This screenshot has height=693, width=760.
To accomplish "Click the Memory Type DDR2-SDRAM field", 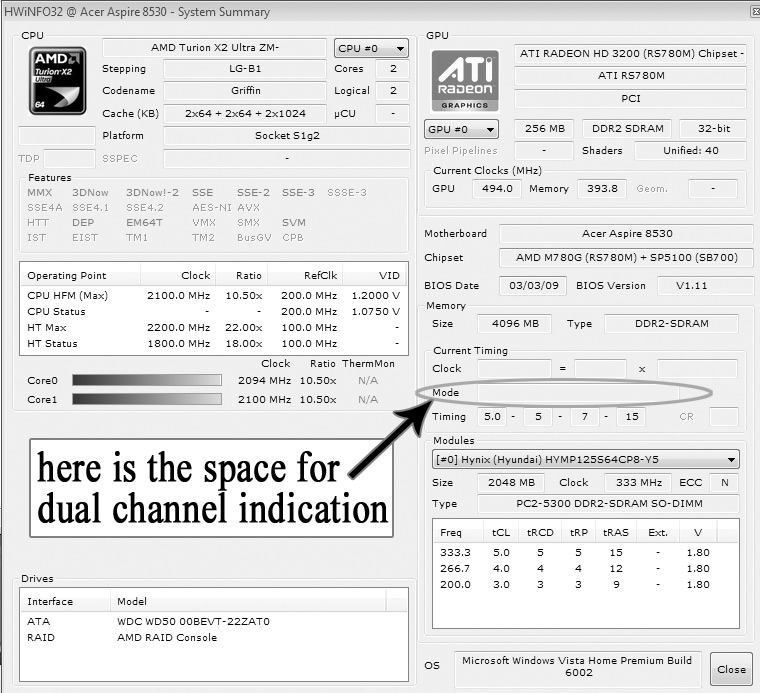I will coord(672,324).
